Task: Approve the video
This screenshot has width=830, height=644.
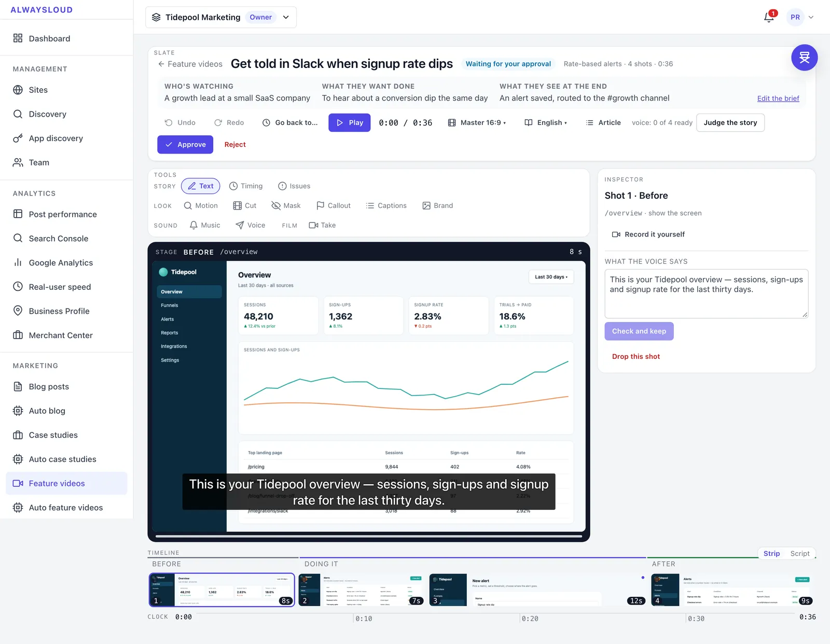Action: pos(185,145)
